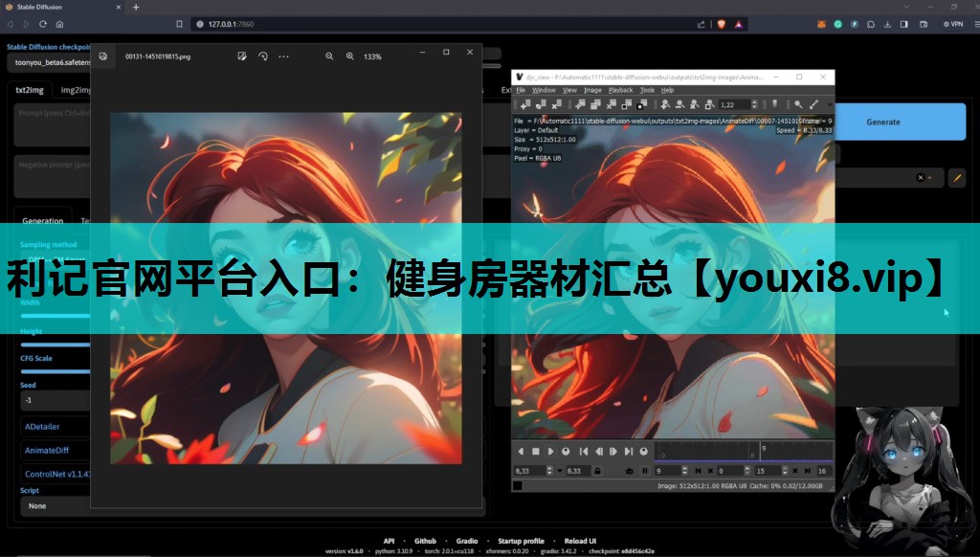Click Fit-to-window magnifier in djv_view toolbar

pos(709,104)
